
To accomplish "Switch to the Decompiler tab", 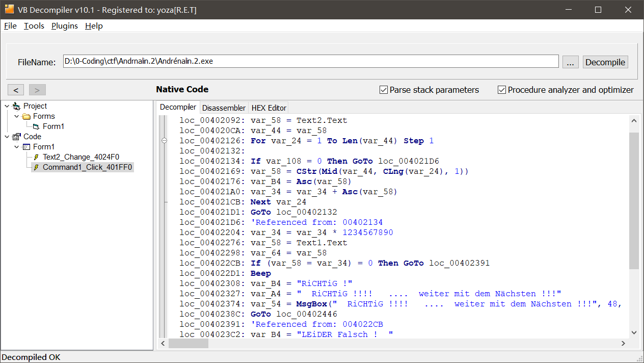I will click(x=178, y=107).
